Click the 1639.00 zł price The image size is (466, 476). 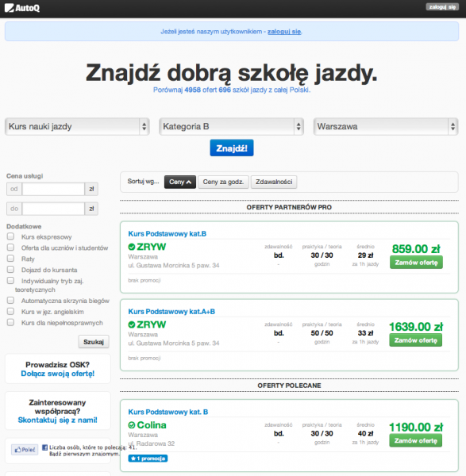point(416,327)
